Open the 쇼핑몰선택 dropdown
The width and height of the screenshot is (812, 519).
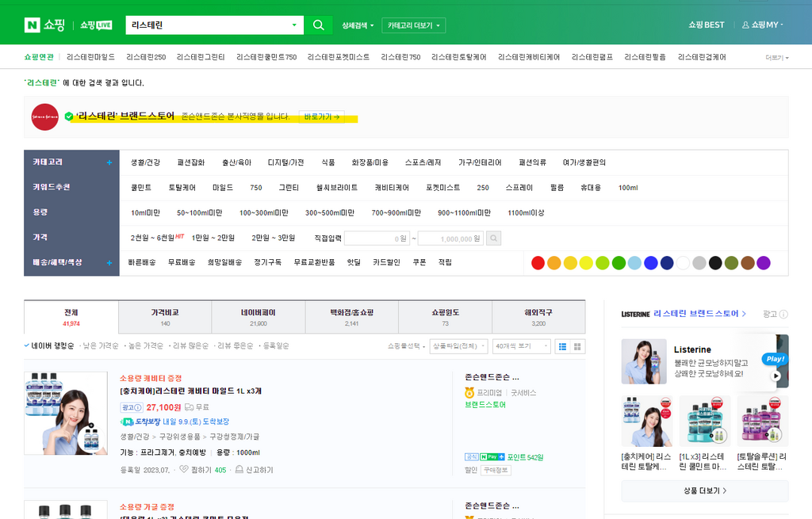pos(407,346)
